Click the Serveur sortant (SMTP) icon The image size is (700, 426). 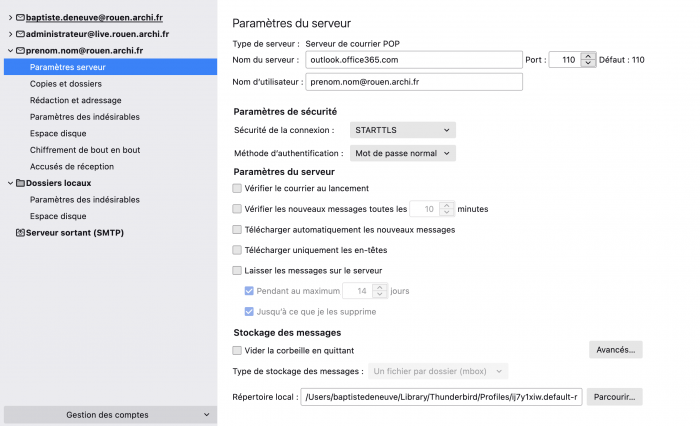(x=21, y=233)
